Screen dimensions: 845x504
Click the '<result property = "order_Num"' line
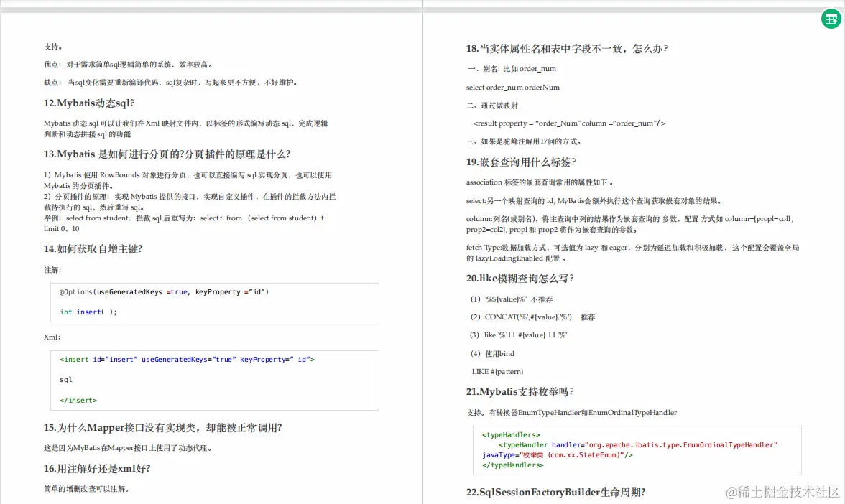pyautogui.click(x=570, y=123)
